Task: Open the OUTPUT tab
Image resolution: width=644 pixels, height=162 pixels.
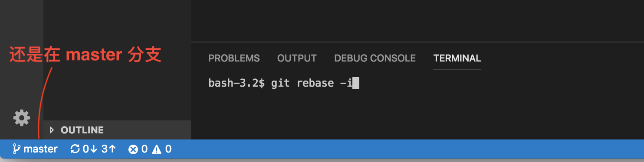Action: point(297,58)
